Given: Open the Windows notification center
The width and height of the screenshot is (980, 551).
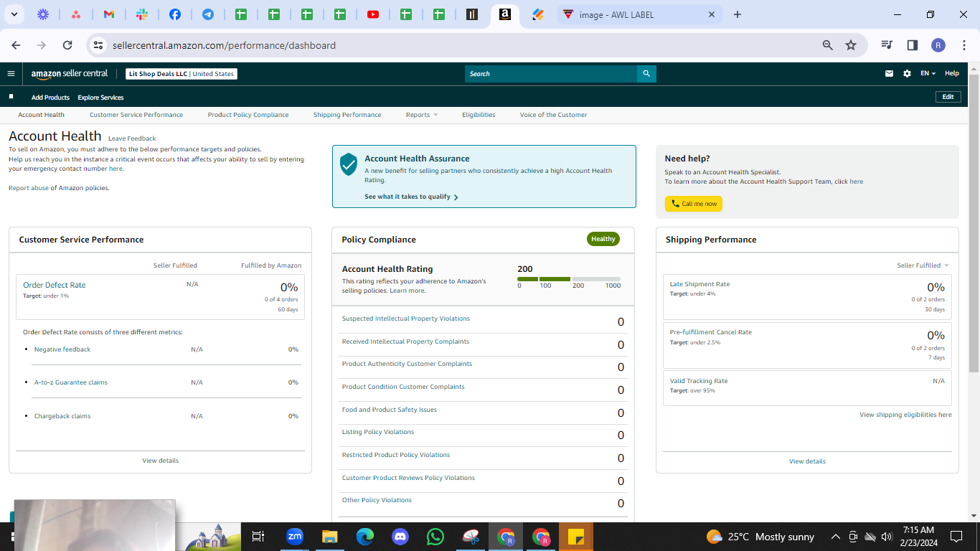Looking at the screenshot, I should click(x=956, y=537).
